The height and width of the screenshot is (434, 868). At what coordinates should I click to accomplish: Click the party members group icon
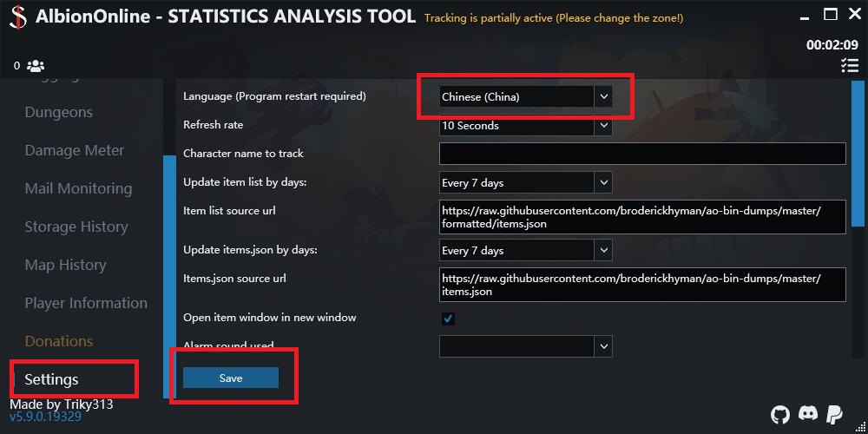pos(36,66)
